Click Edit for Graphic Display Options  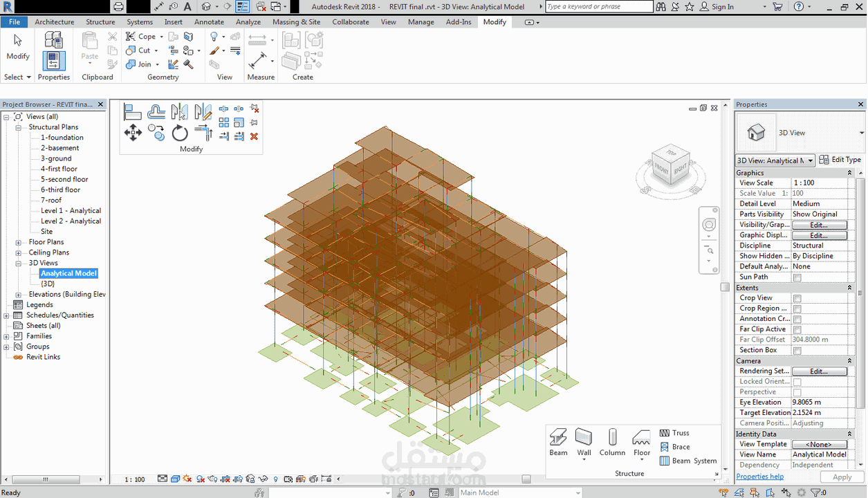coord(819,235)
